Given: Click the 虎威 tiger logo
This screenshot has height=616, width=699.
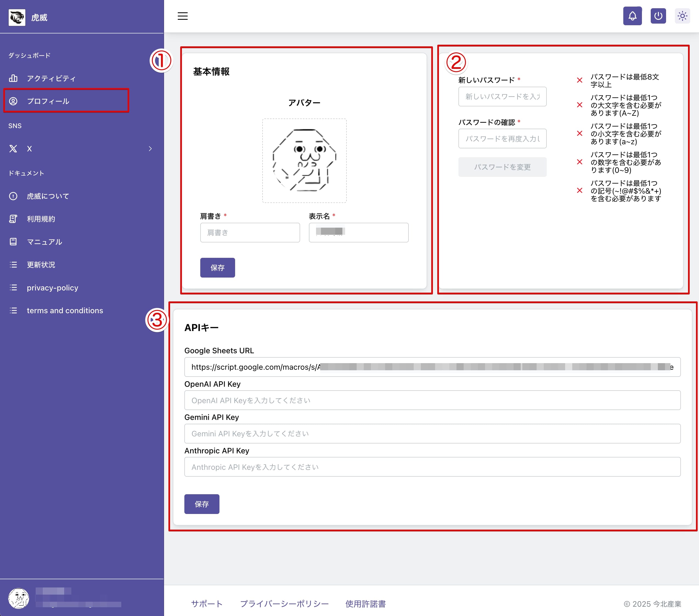Looking at the screenshot, I should click(17, 18).
